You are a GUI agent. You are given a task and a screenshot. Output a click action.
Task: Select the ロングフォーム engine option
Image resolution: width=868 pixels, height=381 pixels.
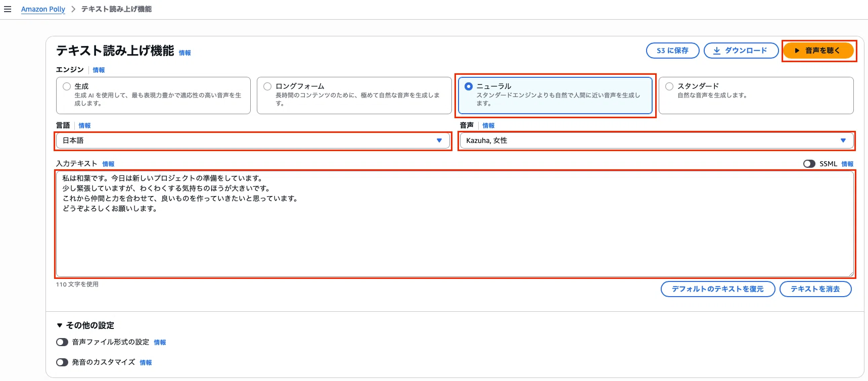pyautogui.click(x=354, y=95)
